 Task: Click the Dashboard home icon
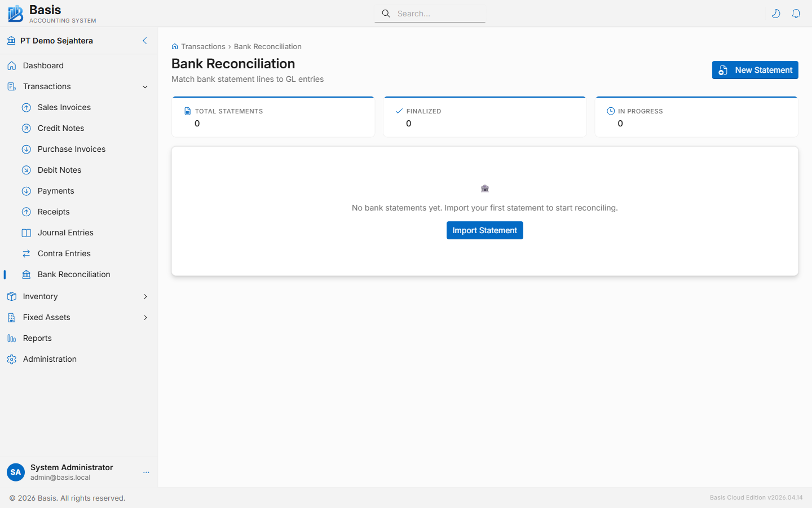[x=12, y=65]
